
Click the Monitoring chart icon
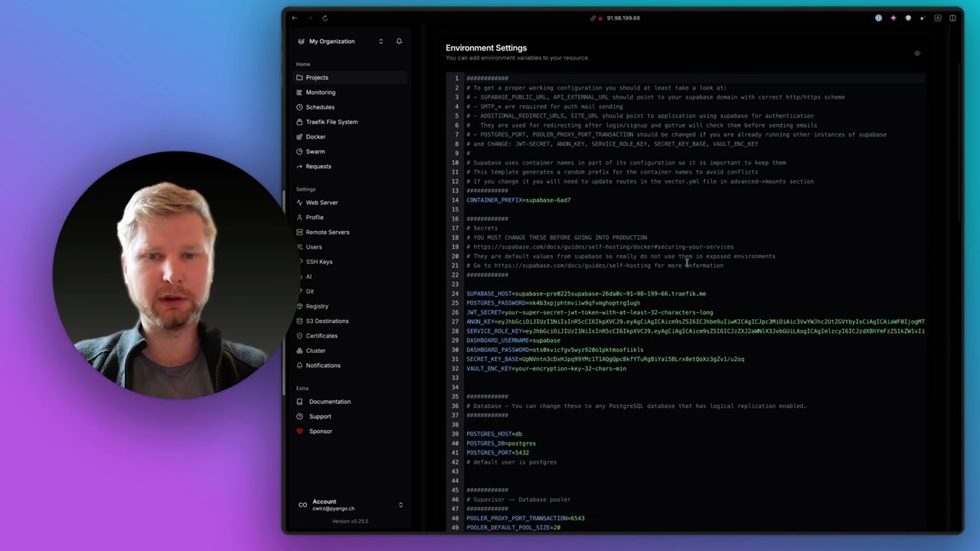click(300, 93)
